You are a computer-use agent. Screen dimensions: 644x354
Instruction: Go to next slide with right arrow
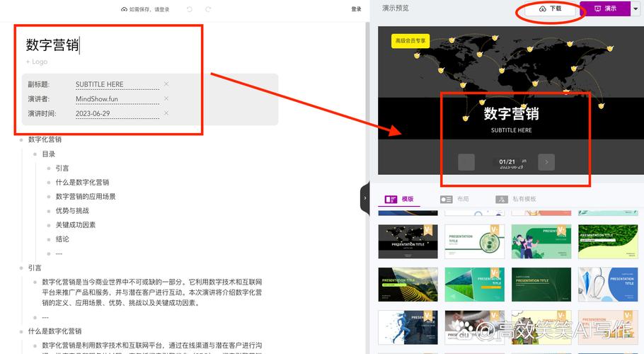tap(546, 162)
